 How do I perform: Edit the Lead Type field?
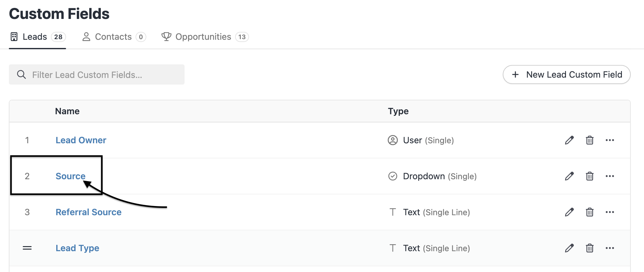click(x=569, y=248)
